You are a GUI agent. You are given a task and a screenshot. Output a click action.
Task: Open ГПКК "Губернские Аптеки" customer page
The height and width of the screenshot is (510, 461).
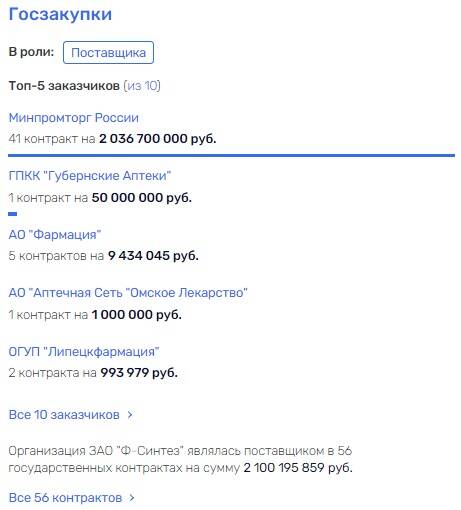coord(90,176)
